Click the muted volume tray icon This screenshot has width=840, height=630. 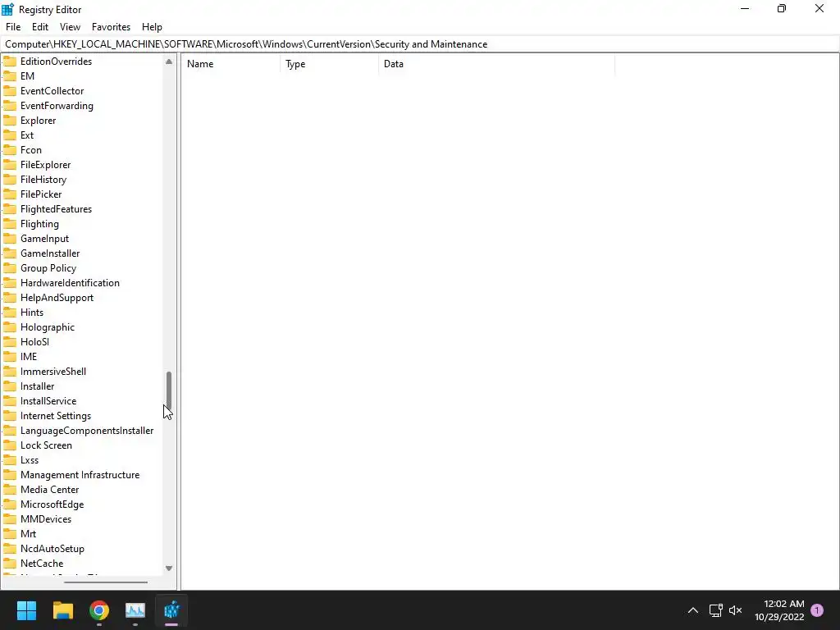click(x=736, y=610)
